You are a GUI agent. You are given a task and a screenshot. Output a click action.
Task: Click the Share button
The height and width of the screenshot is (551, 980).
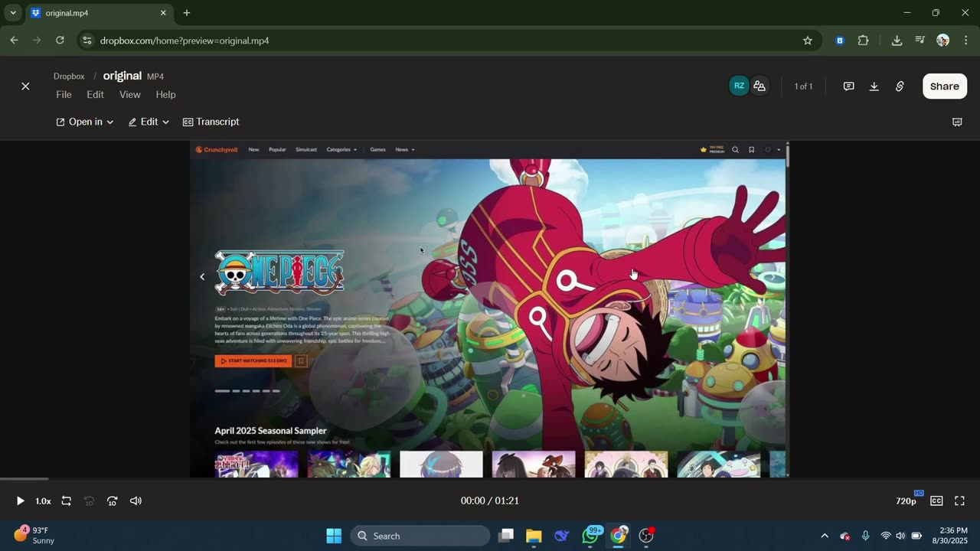pyautogui.click(x=945, y=86)
